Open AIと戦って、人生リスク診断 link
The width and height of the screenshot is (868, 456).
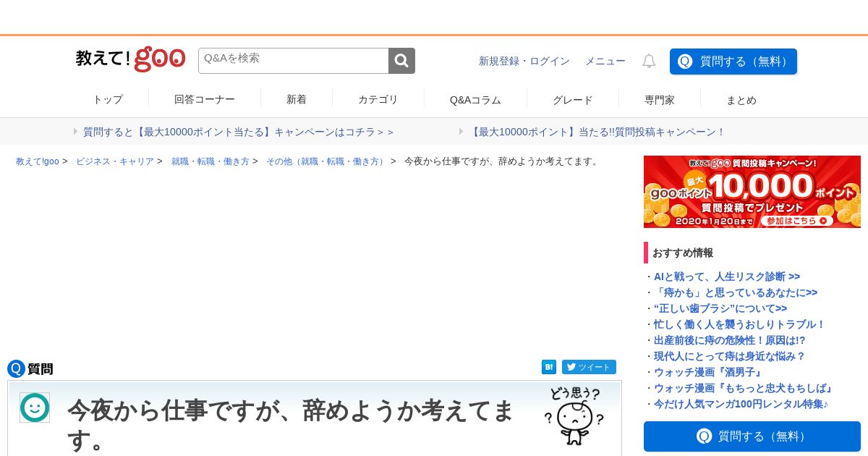tap(727, 276)
